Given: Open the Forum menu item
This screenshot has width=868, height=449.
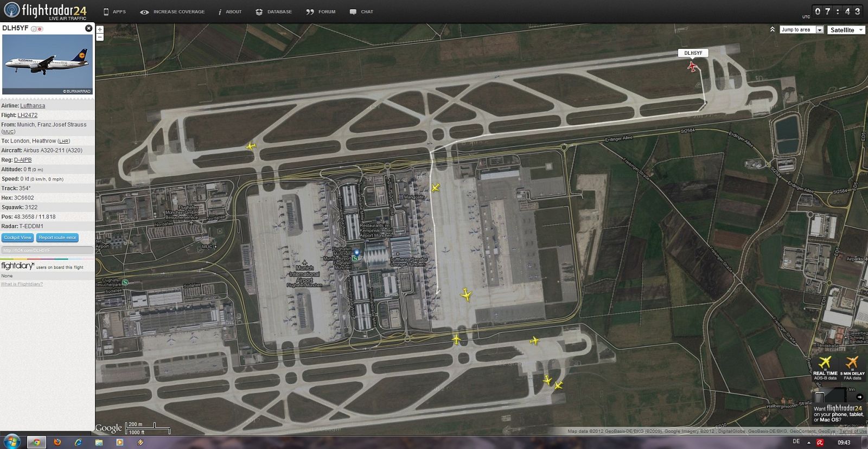Looking at the screenshot, I should click(x=321, y=11).
